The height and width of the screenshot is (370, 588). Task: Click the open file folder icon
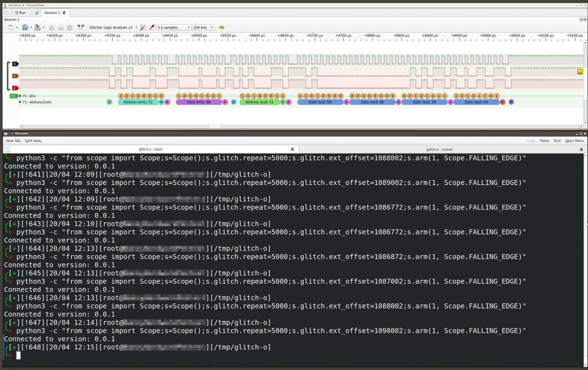point(25,27)
